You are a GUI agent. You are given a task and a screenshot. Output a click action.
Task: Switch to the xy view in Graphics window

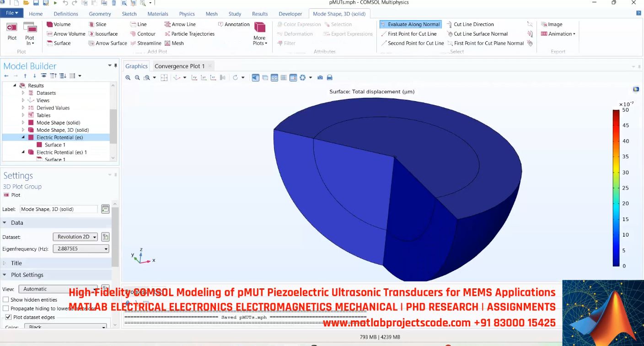pyautogui.click(x=194, y=77)
